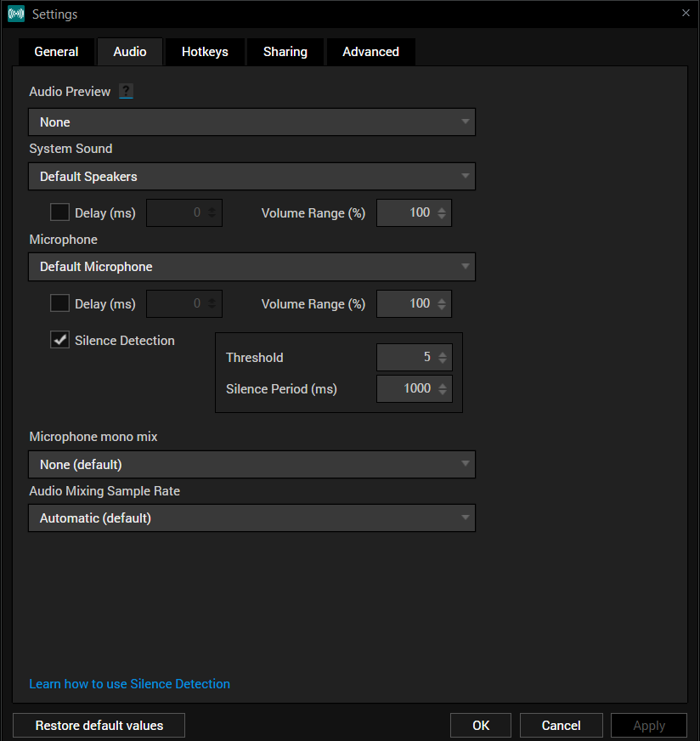Screen dimensions: 700x741
Task: Expand the System Sound Default Speakers dropdown
Action: tap(251, 177)
